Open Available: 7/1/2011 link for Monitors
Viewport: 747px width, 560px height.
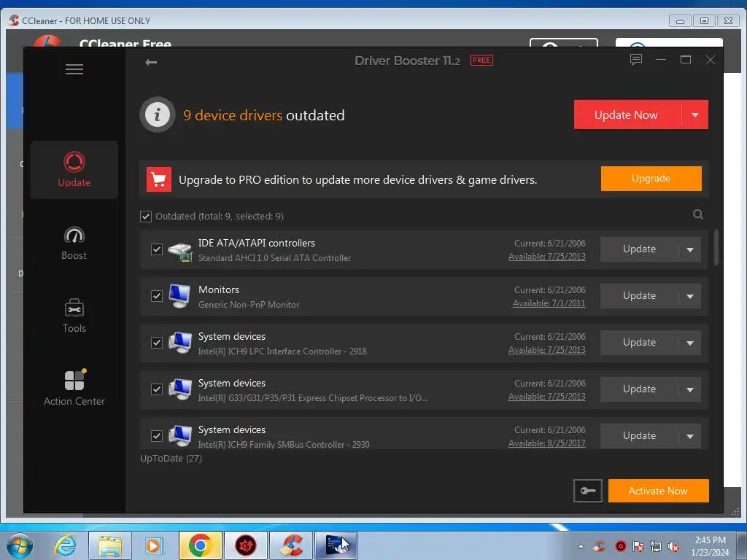[x=549, y=303]
